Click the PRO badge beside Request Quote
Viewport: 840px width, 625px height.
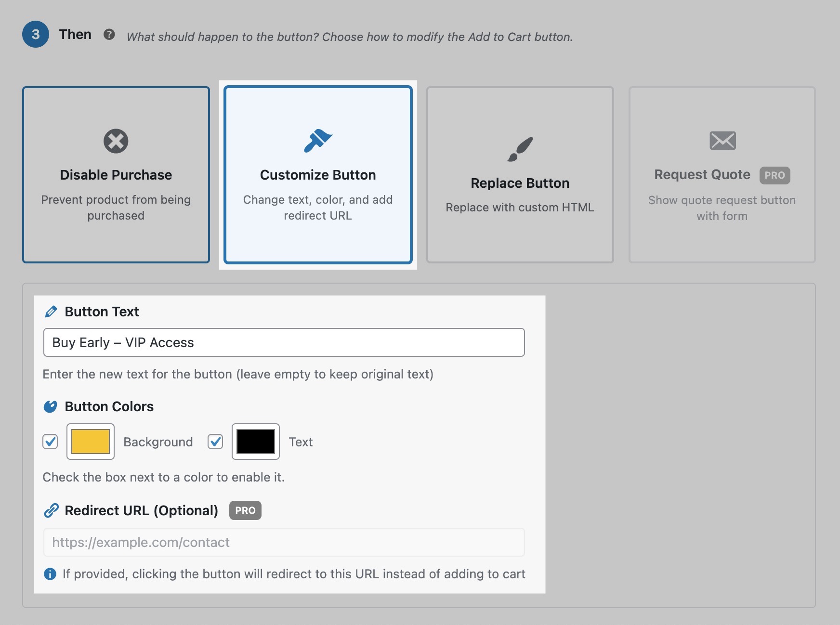[775, 175]
